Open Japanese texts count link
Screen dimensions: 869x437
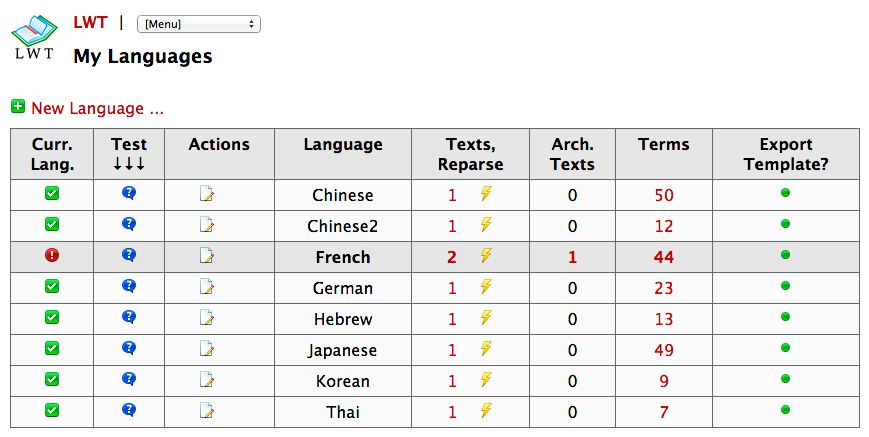452,350
